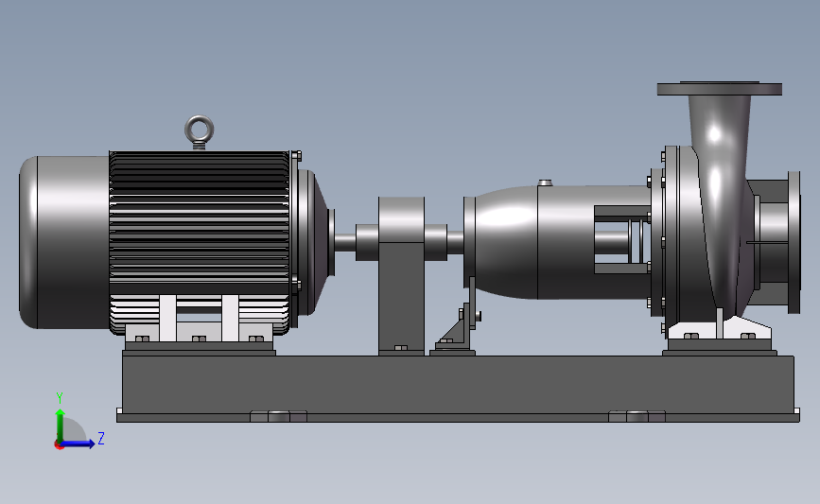820x504 pixels.
Task: Select the top discharge flange of pump
Action: [x=719, y=89]
